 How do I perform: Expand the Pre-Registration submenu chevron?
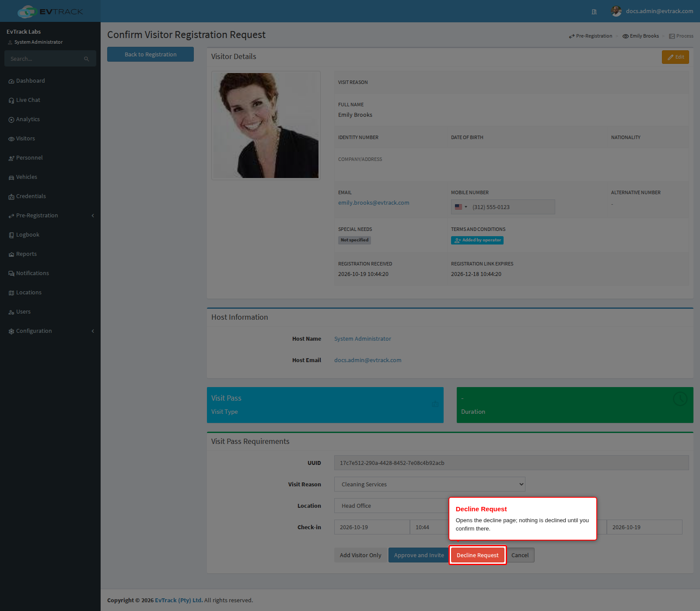click(93, 216)
